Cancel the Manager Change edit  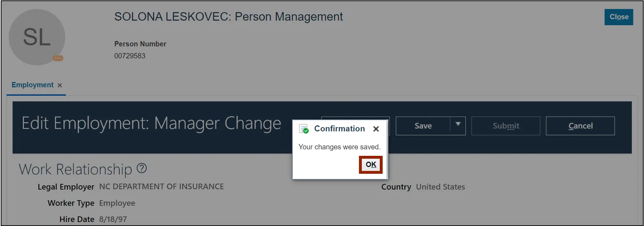point(580,126)
